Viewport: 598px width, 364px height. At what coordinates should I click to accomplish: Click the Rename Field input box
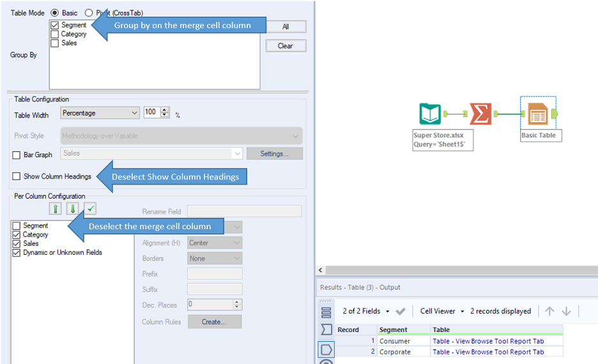point(244,211)
